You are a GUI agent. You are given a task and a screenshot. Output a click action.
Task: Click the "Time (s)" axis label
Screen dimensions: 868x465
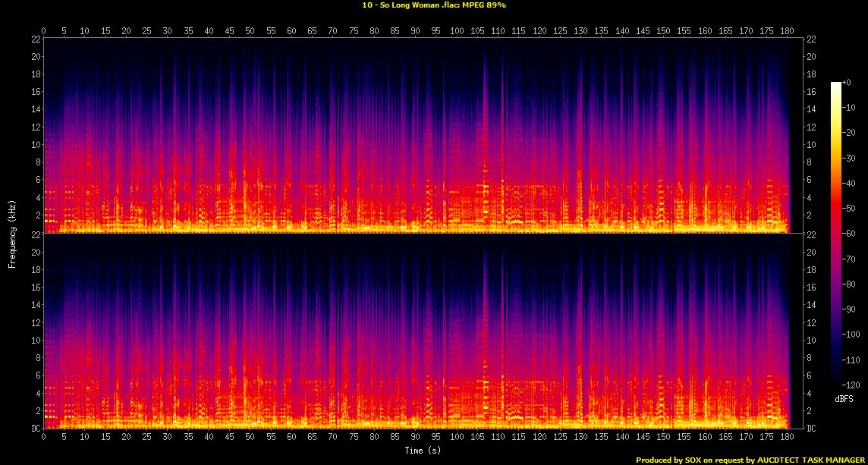pyautogui.click(x=423, y=451)
